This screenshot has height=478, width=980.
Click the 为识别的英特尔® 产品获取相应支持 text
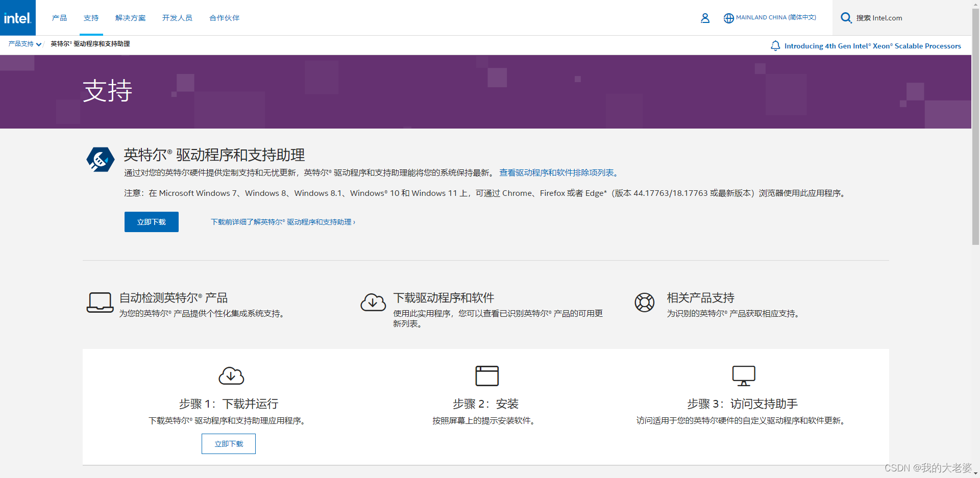(x=733, y=314)
